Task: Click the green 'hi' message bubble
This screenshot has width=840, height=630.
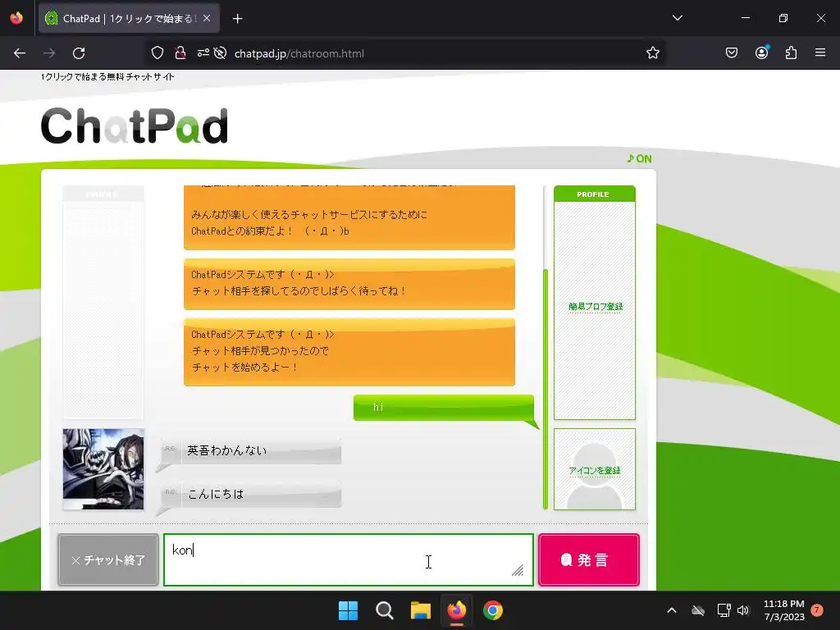Action: (444, 408)
